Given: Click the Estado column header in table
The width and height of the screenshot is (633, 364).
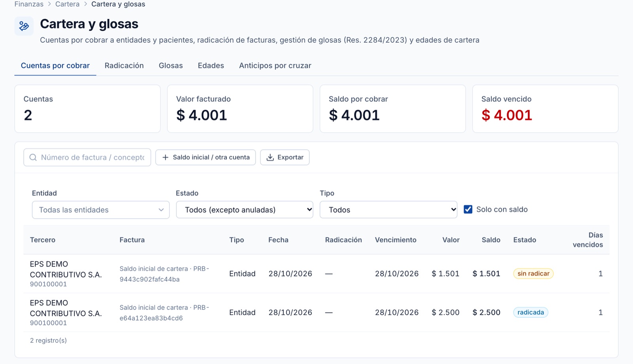Looking at the screenshot, I should point(525,240).
